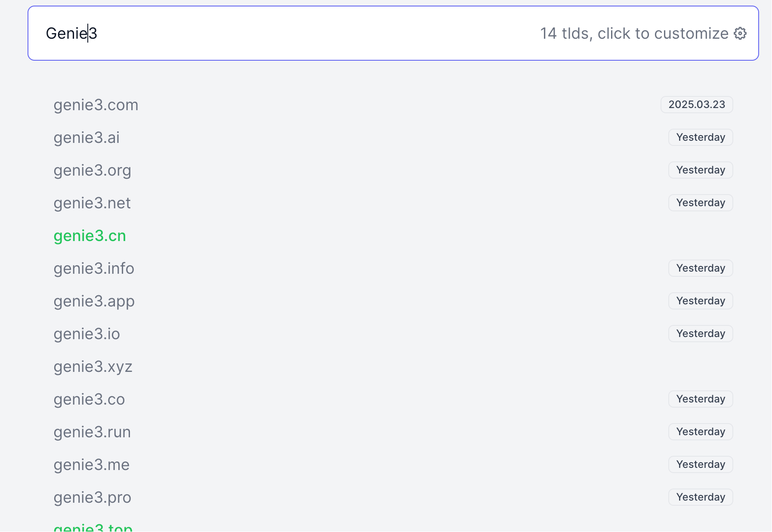Click the Yesterday badge for genie3.pro
Image resolution: width=772 pixels, height=532 pixels.
pyautogui.click(x=701, y=497)
